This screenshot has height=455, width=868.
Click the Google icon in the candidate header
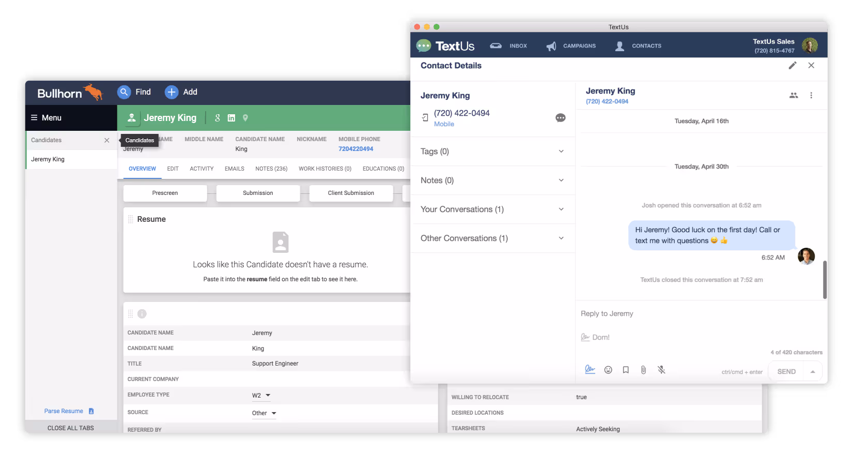(x=218, y=118)
